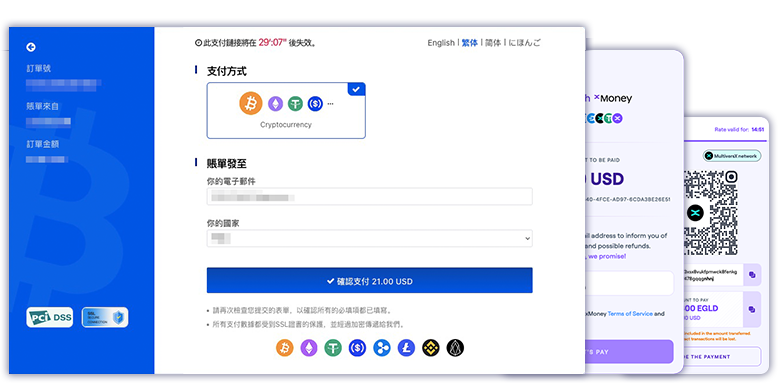The image size is (778, 383).
Task: Click the 'we promise!' text in xMoney window
Action: [608, 256]
